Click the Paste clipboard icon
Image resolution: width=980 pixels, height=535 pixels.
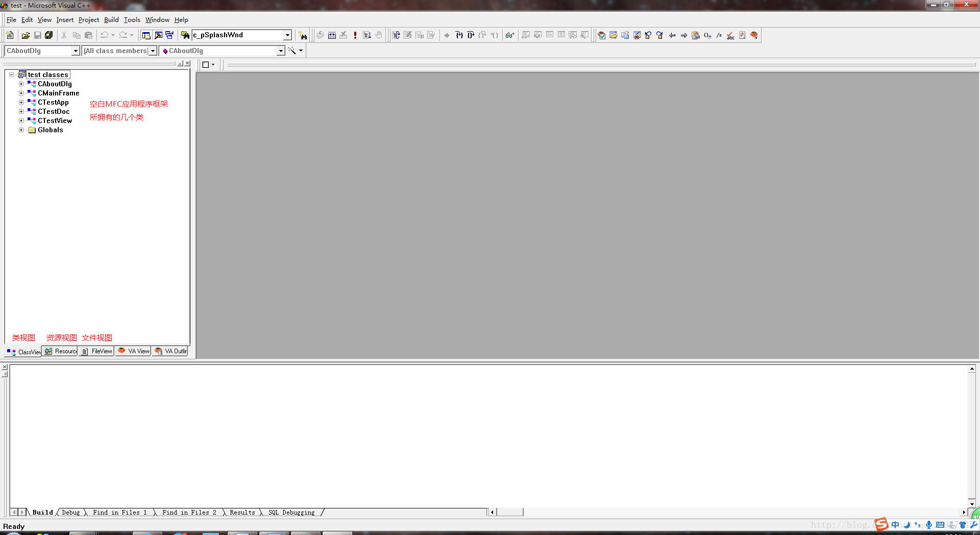click(88, 35)
